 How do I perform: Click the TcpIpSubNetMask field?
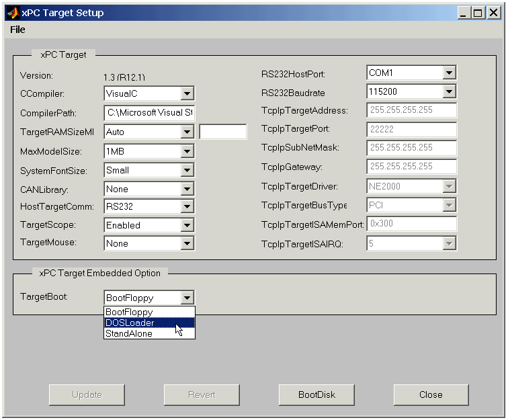tap(411, 148)
